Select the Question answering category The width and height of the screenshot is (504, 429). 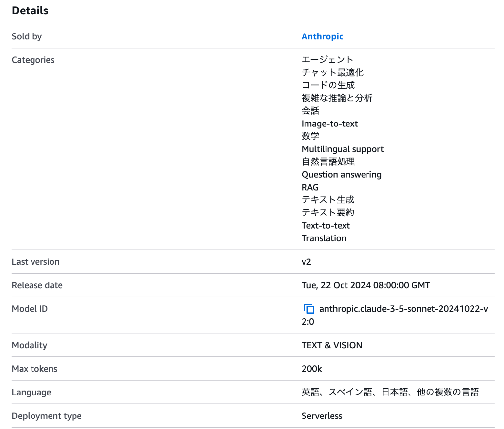click(x=342, y=174)
